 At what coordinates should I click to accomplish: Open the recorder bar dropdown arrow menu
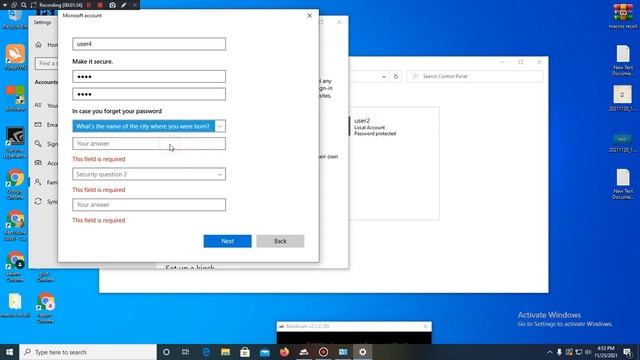coord(5,5)
